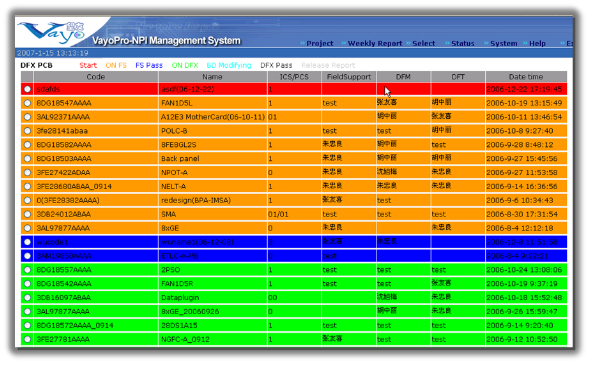
Task: Open the Status menu
Action: [x=463, y=43]
